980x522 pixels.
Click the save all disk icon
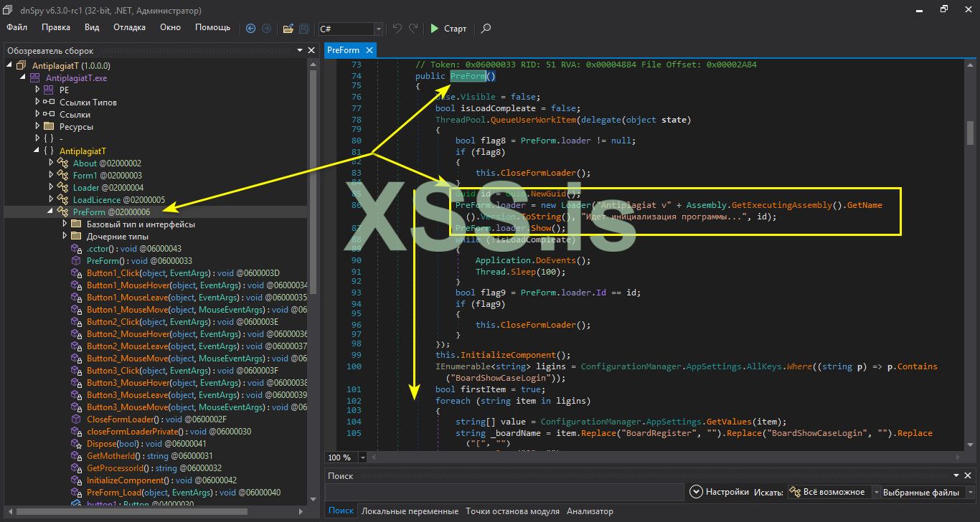303,29
